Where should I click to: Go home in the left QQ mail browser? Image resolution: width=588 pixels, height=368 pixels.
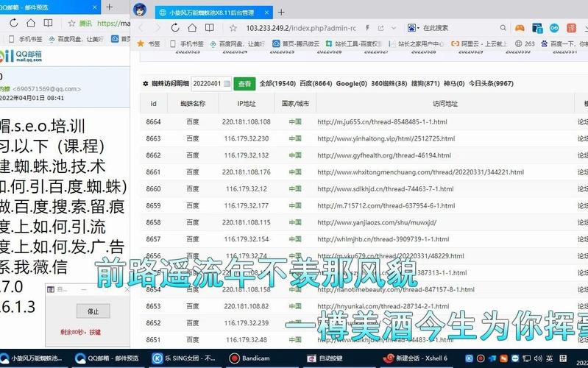pyautogui.click(x=31, y=23)
